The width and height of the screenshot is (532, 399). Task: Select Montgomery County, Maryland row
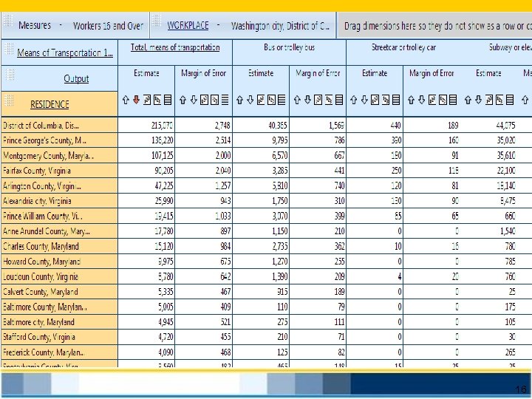59,156
